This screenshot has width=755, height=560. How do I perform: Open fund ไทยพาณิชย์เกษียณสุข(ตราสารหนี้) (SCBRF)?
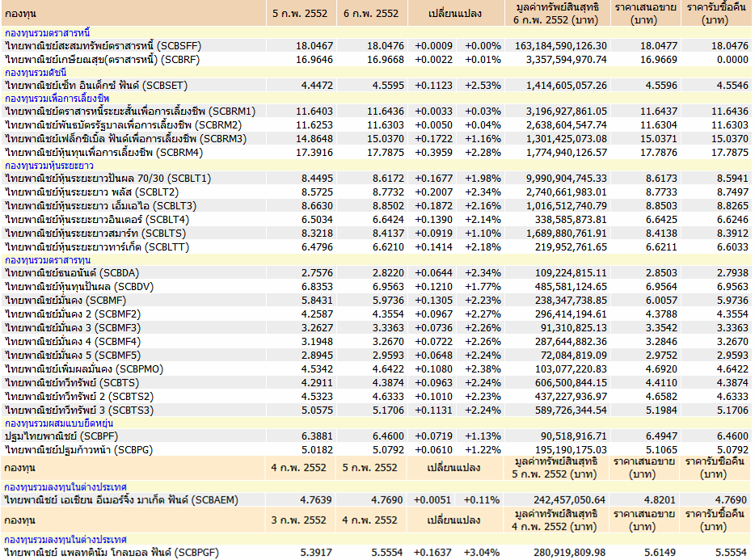point(102,60)
